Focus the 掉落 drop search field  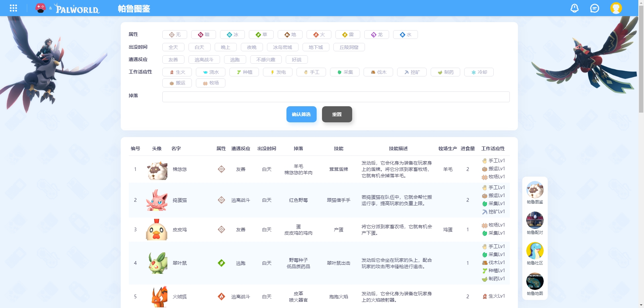(x=336, y=97)
